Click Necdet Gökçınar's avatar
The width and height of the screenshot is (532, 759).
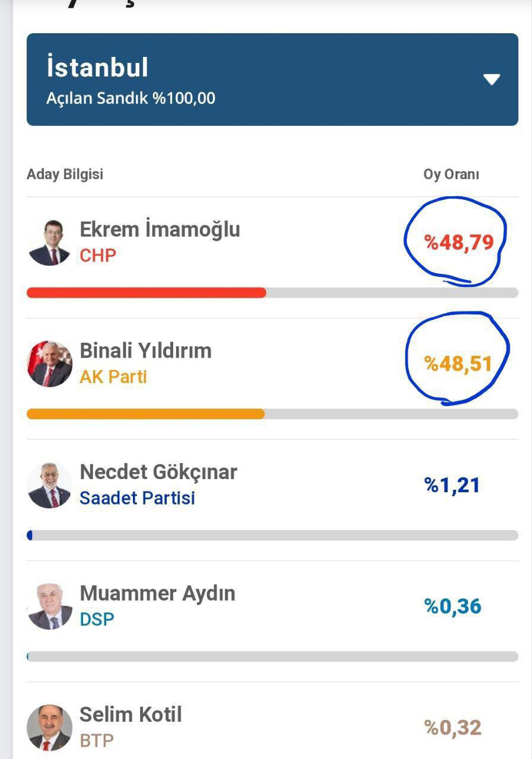[x=50, y=485]
